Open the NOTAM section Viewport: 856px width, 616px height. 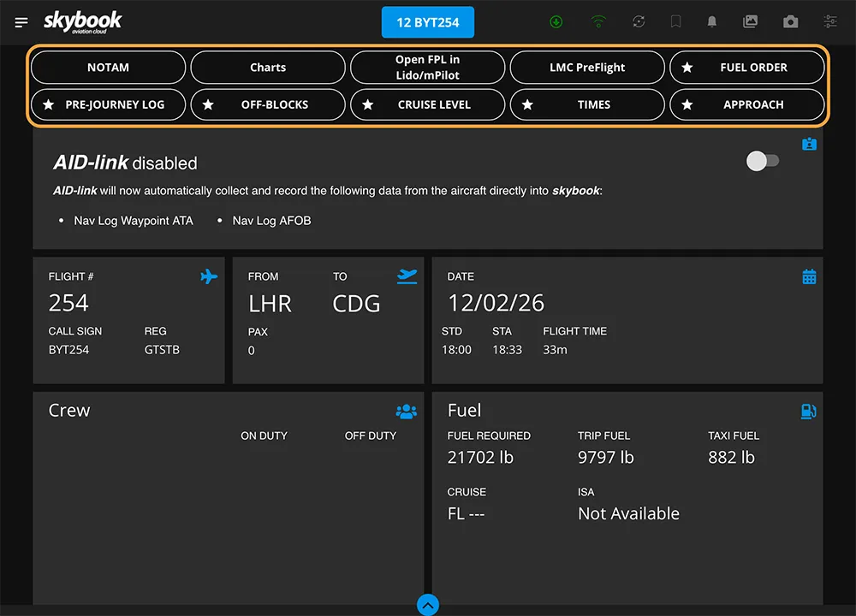tap(109, 67)
